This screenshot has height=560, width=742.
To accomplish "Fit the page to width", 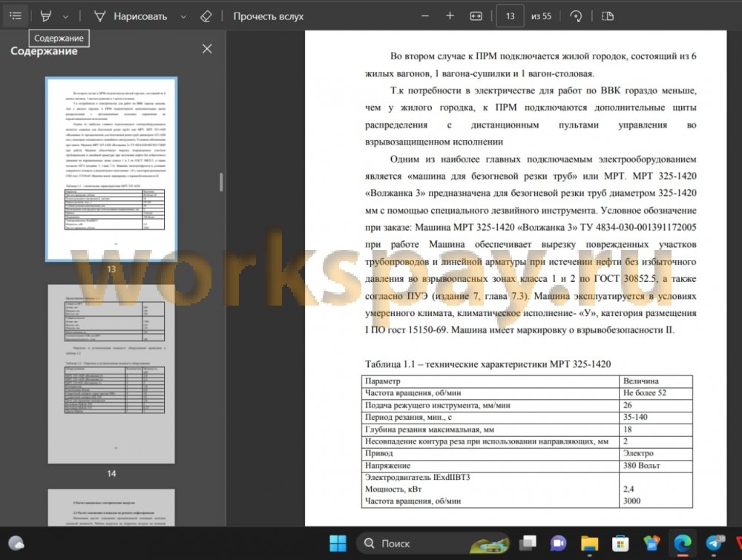I will click(x=476, y=16).
